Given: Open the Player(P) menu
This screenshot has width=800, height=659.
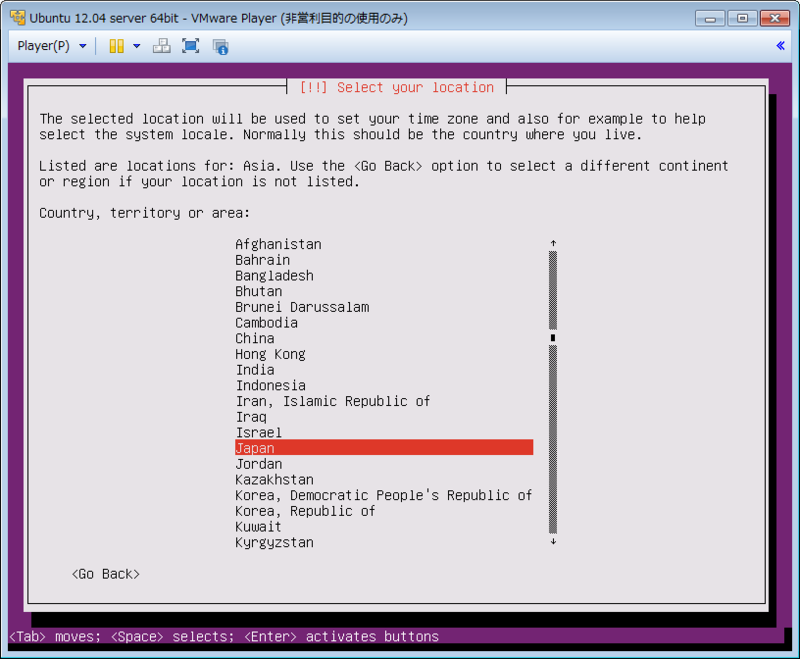Looking at the screenshot, I should point(52,46).
